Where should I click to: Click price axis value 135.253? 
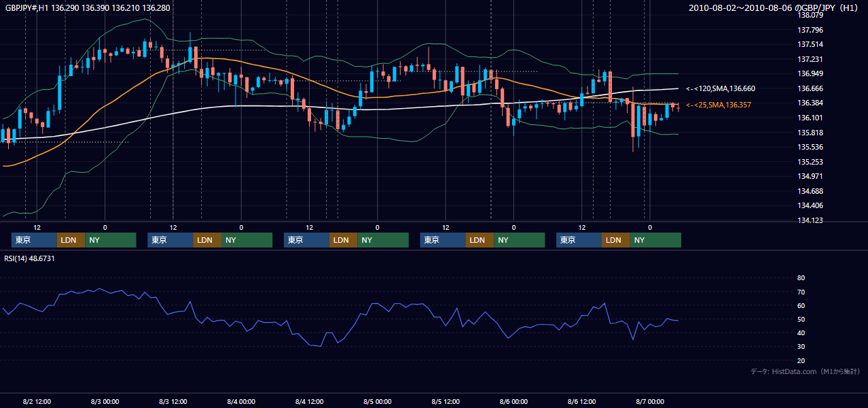[811, 162]
